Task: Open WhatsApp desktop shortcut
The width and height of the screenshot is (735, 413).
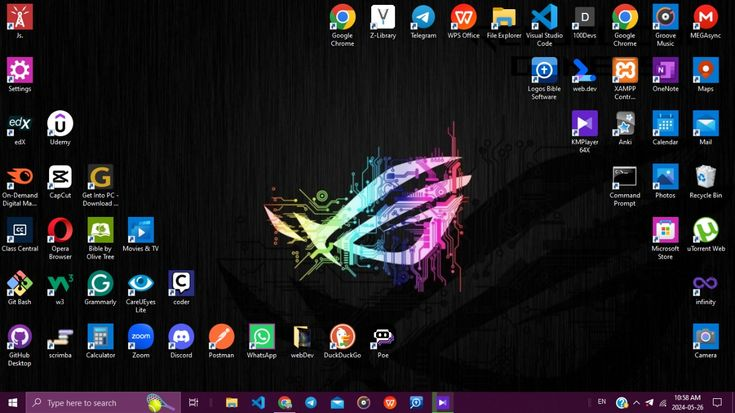Action: click(x=262, y=342)
